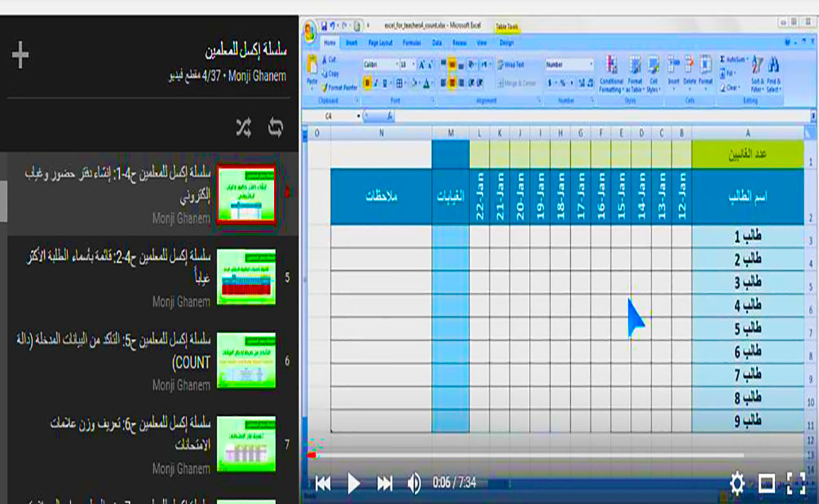The width and height of the screenshot is (819, 504).
Task: Open playlist video 6 thumbnail about COUNT
Action: (246, 360)
